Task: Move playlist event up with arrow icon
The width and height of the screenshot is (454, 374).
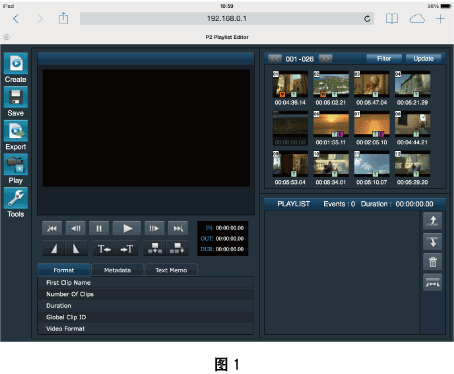Action: tap(433, 221)
